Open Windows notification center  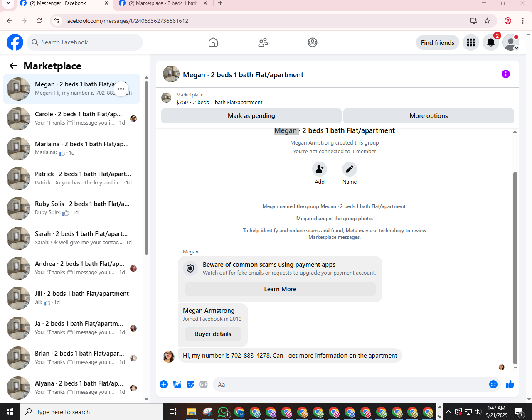(x=519, y=412)
